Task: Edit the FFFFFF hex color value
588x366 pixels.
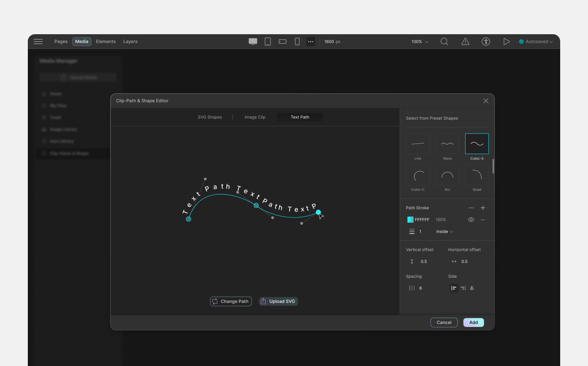Action: pos(422,220)
